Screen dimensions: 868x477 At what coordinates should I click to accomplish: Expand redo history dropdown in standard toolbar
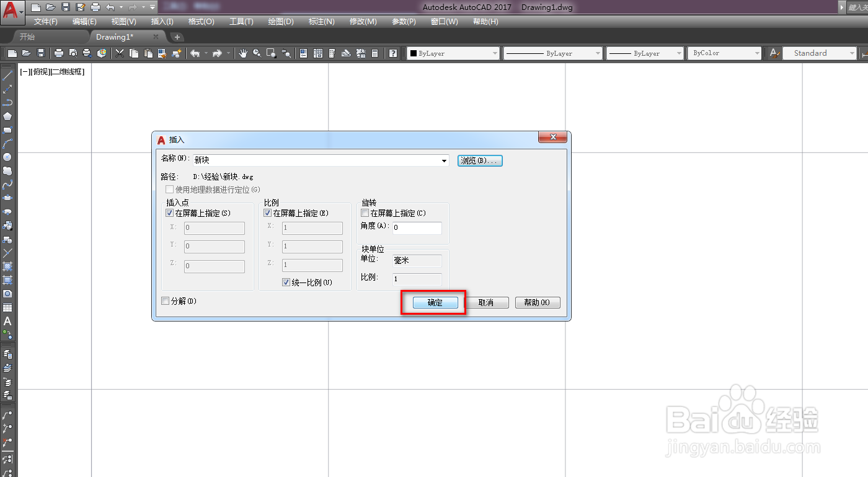(x=228, y=53)
